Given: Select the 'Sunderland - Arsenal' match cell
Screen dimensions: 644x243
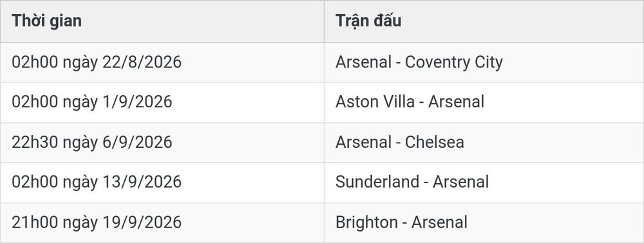Looking at the screenshot, I should 484,183.
